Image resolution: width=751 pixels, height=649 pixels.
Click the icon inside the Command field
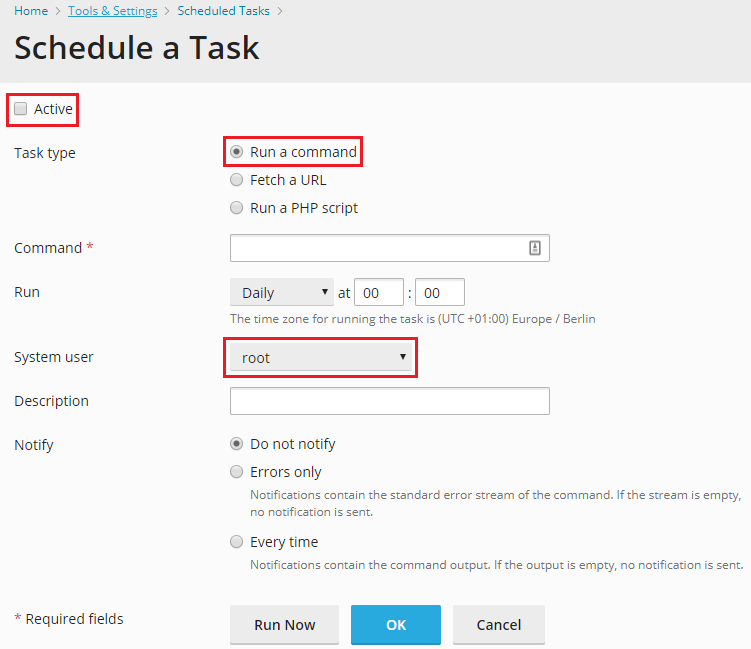[x=535, y=248]
